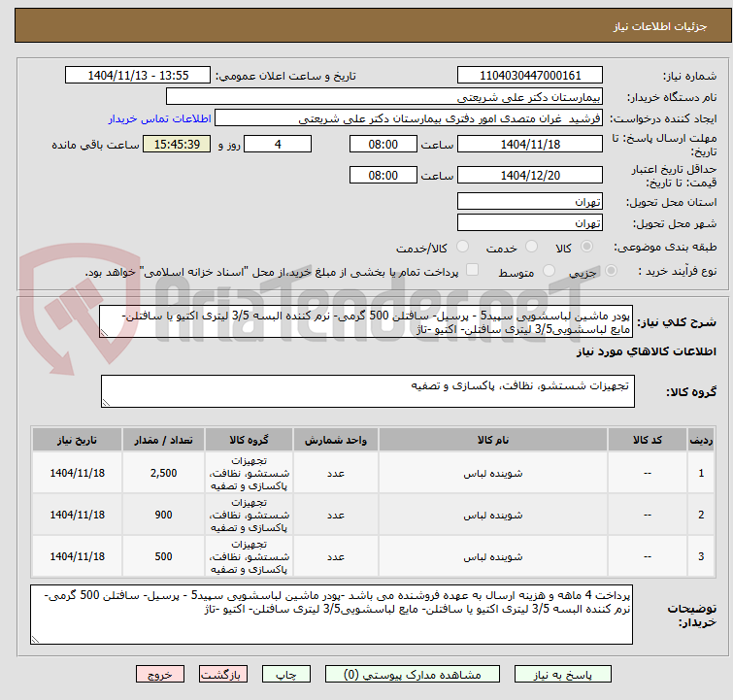Click the row number 2 cell
This screenshot has height=700, width=733.
pos(701,515)
